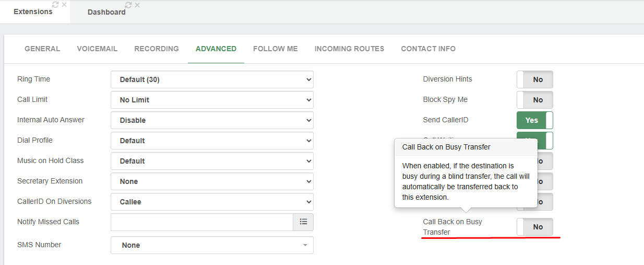Viewport: 644px width, 265px height.
Task: Open Ring Time dropdown
Action: coord(212,79)
